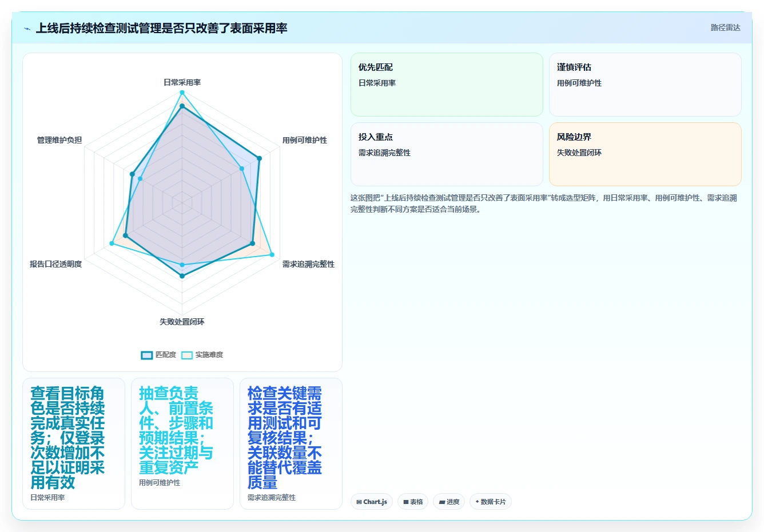Select the 实施难度 data point on 用例可维护性 axis
The height and width of the screenshot is (532, 764).
click(241, 169)
